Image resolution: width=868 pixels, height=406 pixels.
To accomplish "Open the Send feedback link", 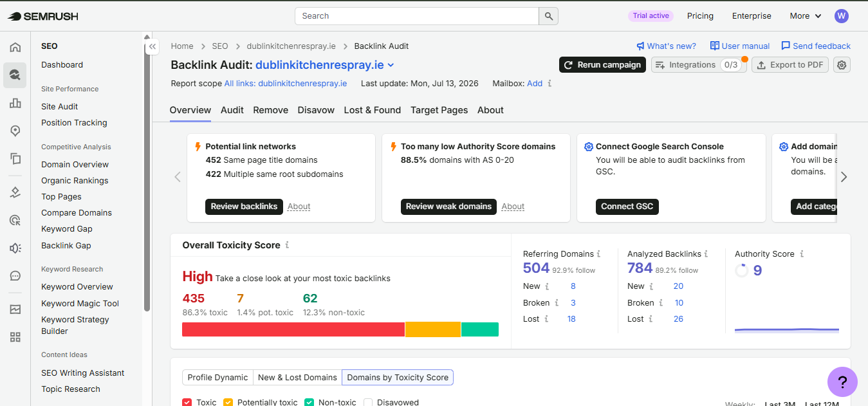I will (x=816, y=46).
